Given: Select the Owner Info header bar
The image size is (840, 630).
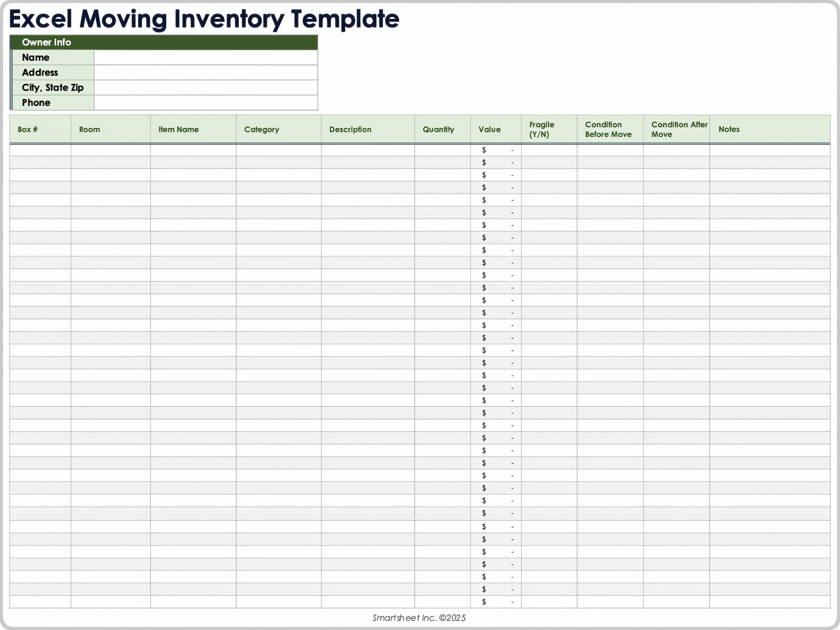Looking at the screenshot, I should pos(164,42).
